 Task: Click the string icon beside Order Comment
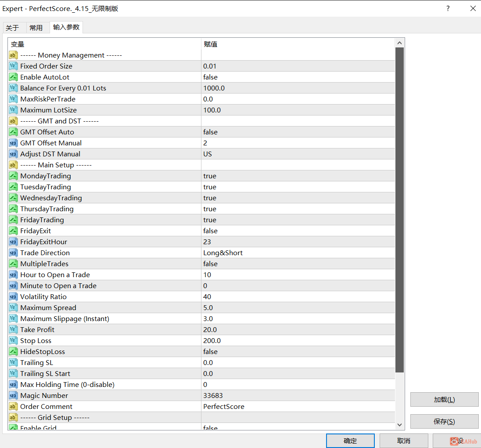[x=13, y=407]
